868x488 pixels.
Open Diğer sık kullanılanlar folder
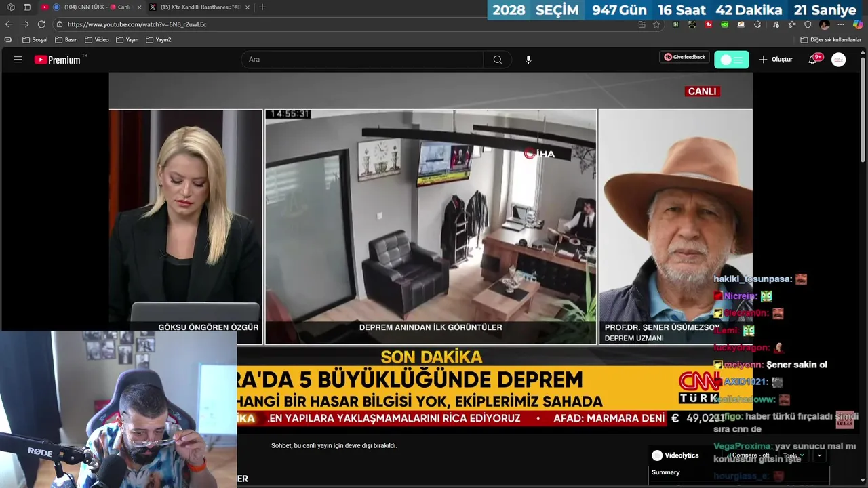click(831, 40)
